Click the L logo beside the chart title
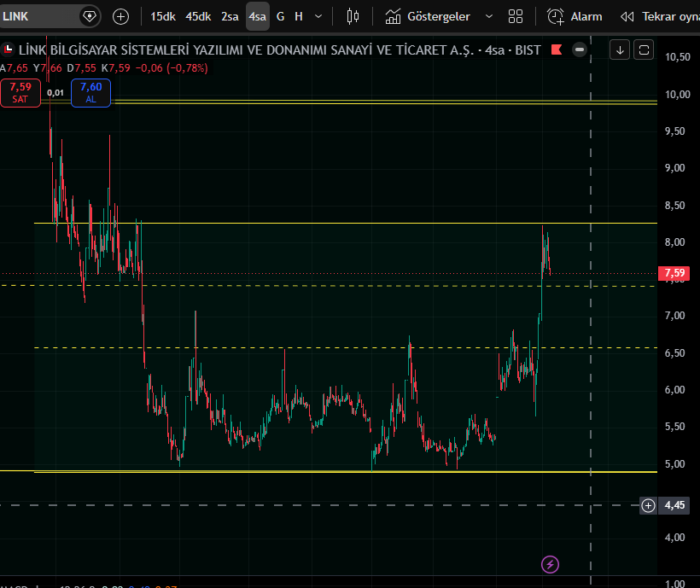 click(8, 49)
